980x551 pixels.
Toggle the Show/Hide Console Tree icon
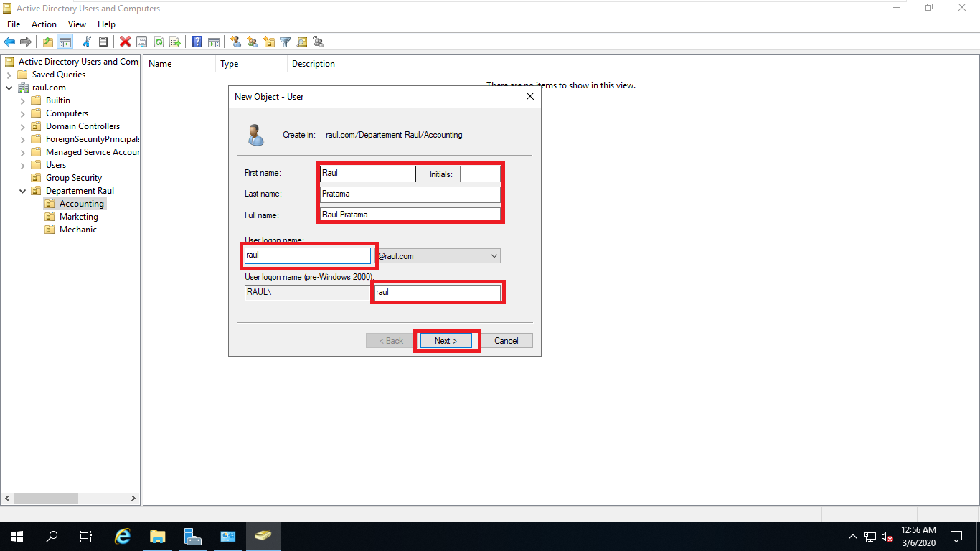tap(65, 42)
